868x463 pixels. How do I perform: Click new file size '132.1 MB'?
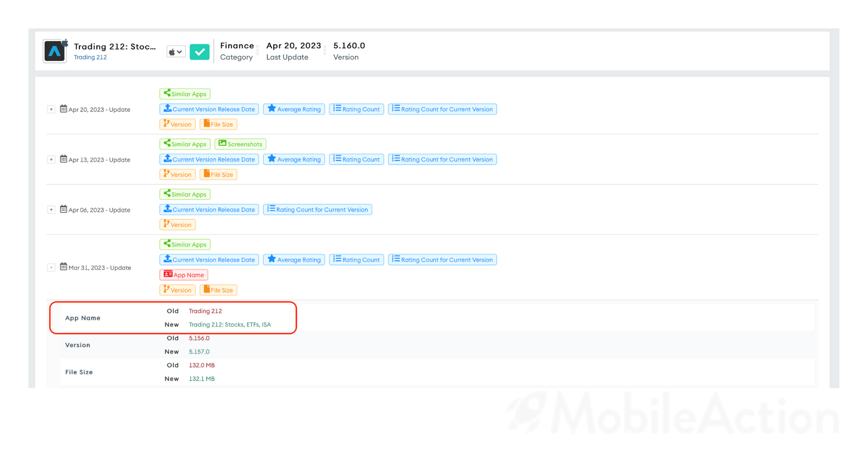[x=202, y=379]
